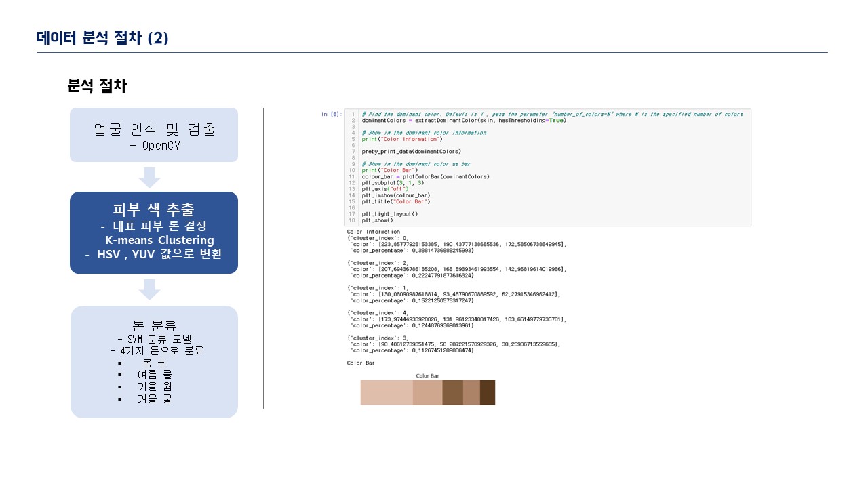The width and height of the screenshot is (868, 488).
Task: Click the plt.axis("off") line
Action: click(385, 189)
